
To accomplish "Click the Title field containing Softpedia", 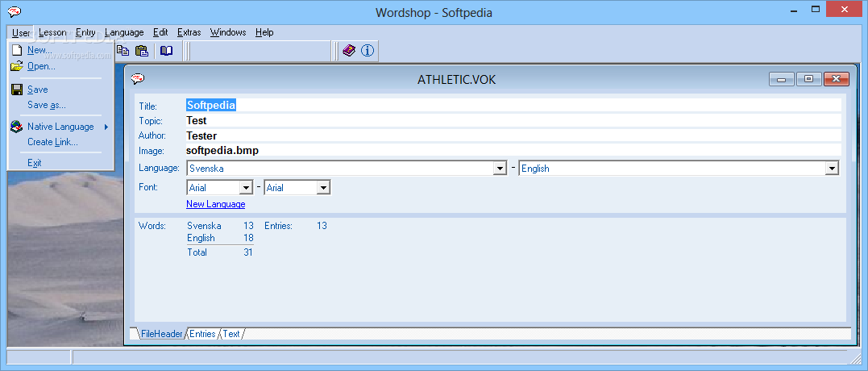I will tap(513, 105).
